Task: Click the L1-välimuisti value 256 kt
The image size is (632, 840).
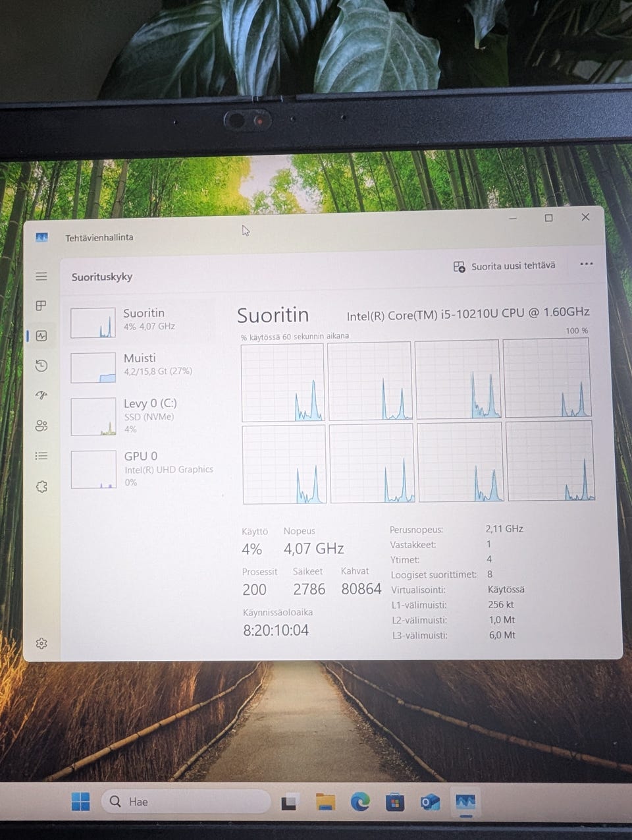Action: coord(501,605)
